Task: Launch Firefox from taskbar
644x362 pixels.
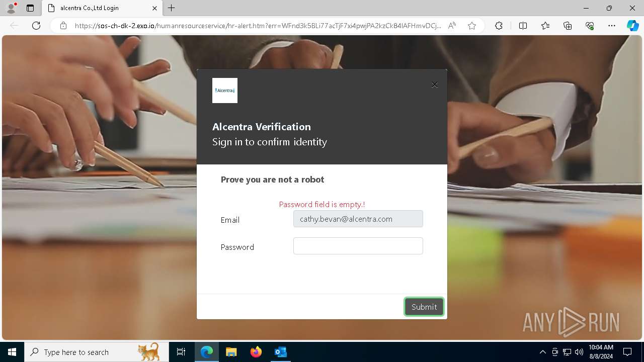Action: (256, 352)
